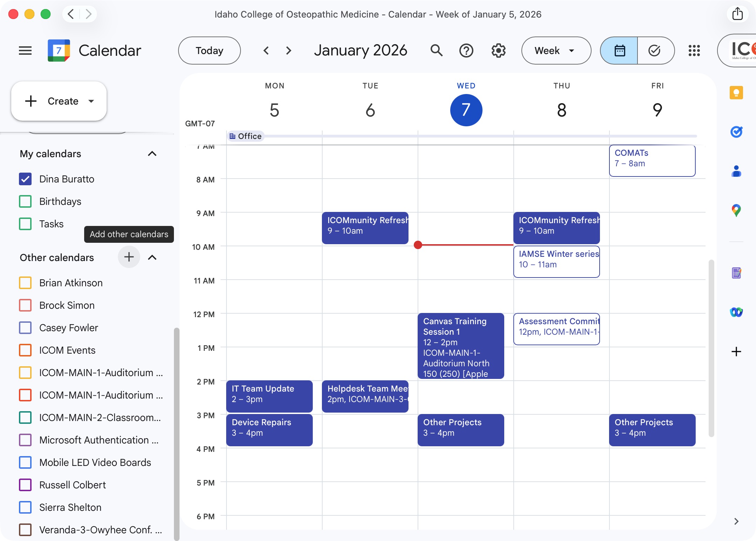Show the Brian Atkinson calendar
The image size is (756, 541).
pyautogui.click(x=25, y=283)
